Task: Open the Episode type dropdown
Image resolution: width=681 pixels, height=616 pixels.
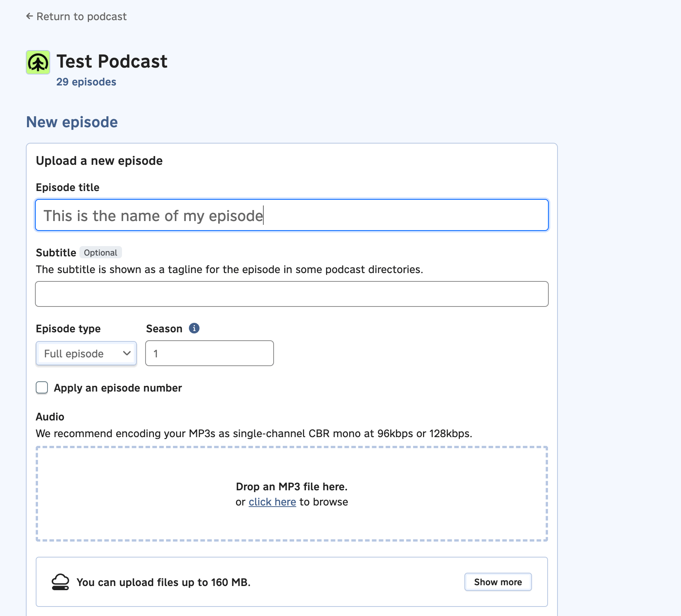Action: (86, 353)
